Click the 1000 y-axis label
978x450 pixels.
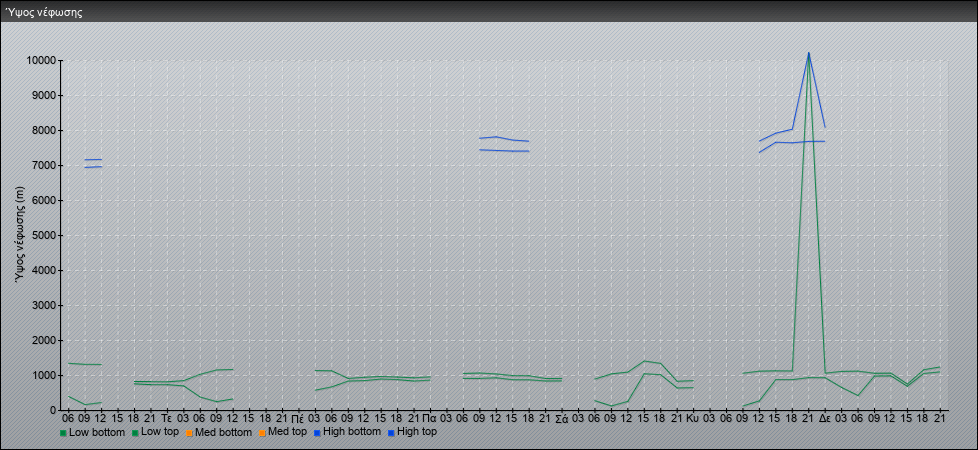(x=44, y=375)
